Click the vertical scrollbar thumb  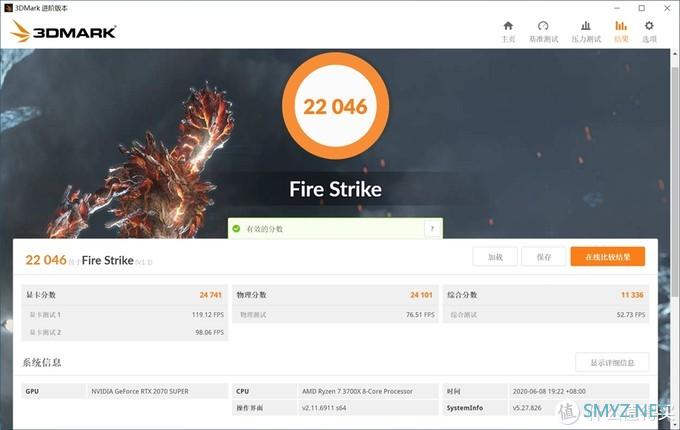(x=674, y=182)
